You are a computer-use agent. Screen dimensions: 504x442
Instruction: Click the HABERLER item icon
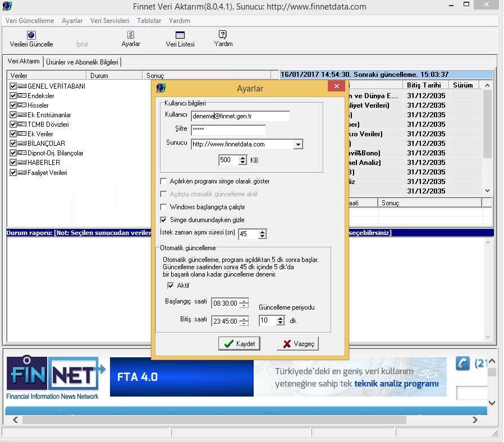[x=22, y=163]
